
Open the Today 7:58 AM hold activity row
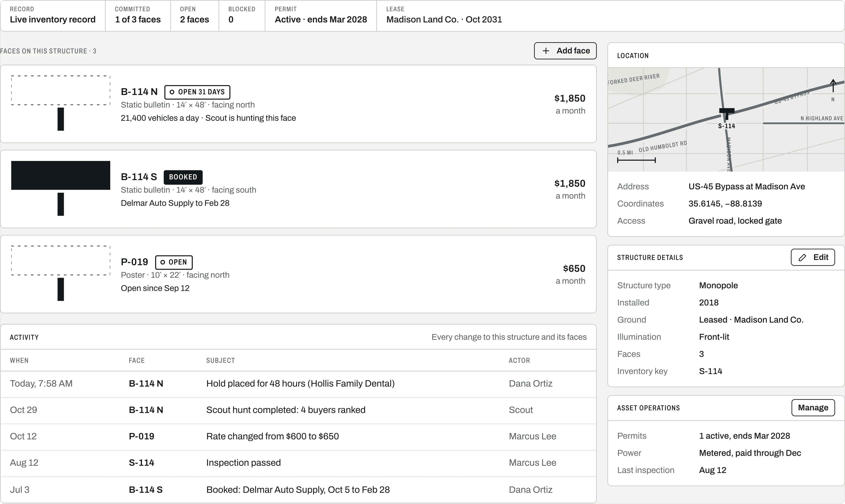pos(298,384)
